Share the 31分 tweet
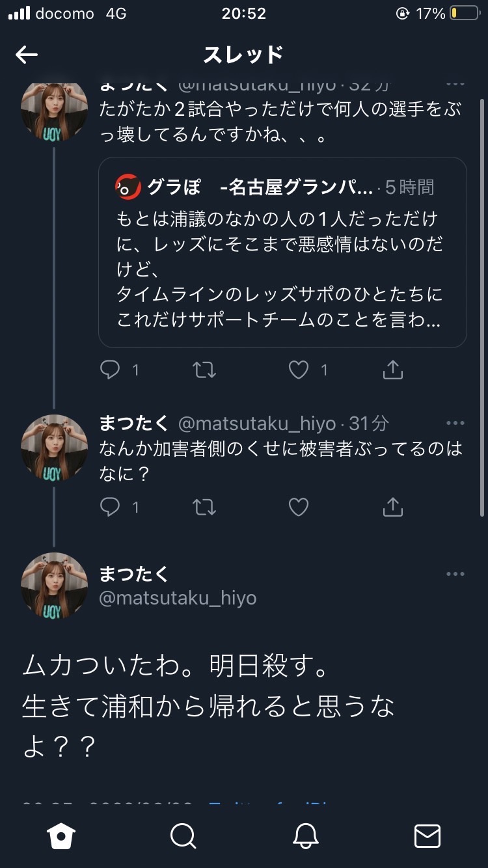488x868 pixels. coord(393,507)
